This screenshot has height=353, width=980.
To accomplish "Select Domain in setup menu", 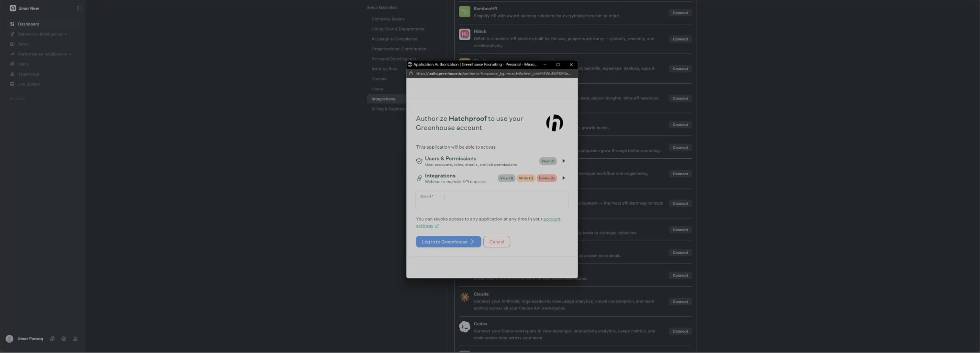I will click(379, 79).
